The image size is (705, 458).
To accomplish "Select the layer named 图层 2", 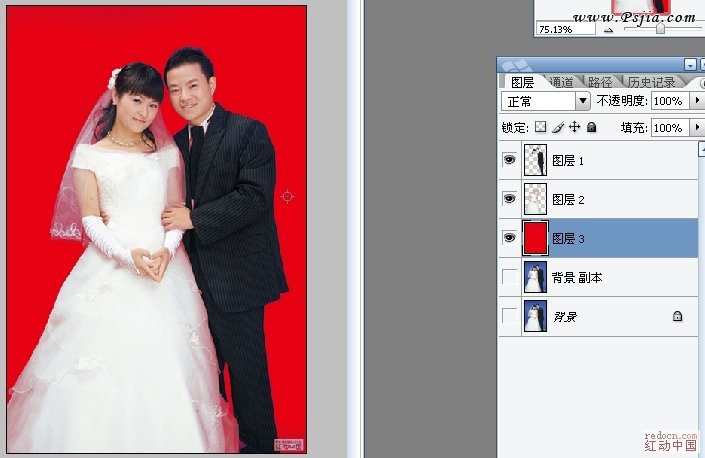I will (x=568, y=199).
